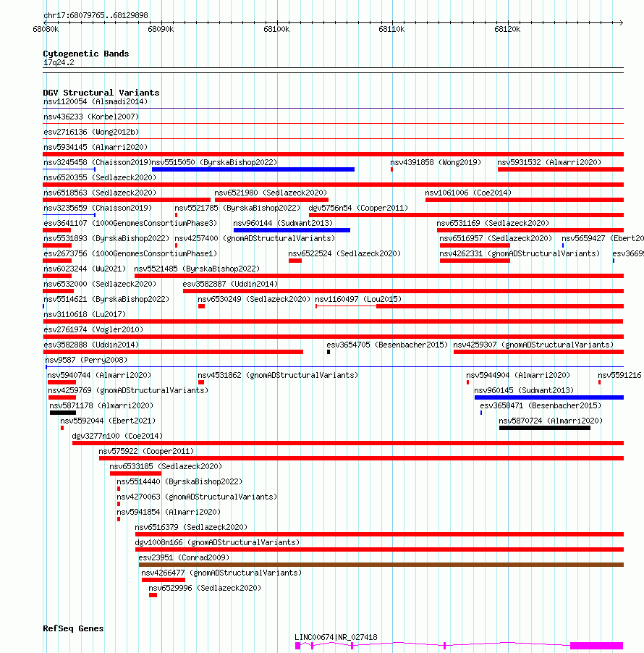
Task: Click nsv1061006 (Coe2014) label
Action: (468, 193)
